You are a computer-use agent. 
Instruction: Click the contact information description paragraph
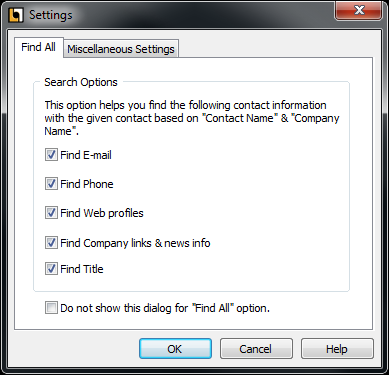coord(192,118)
